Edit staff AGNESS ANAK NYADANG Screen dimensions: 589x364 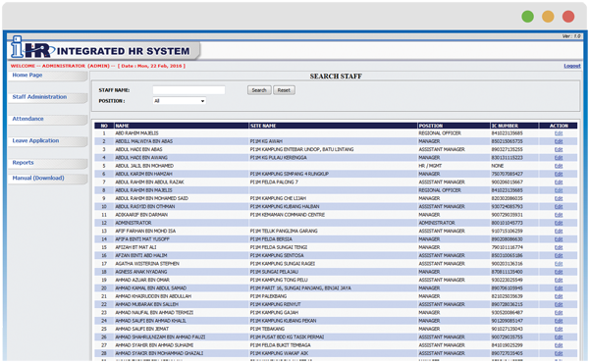pos(559,272)
